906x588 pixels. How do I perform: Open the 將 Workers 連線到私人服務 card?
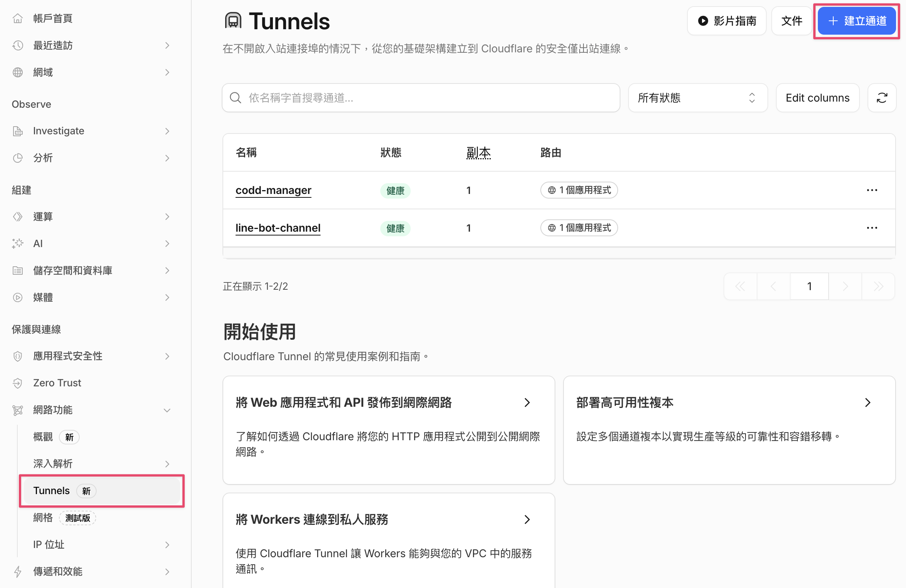click(389, 540)
